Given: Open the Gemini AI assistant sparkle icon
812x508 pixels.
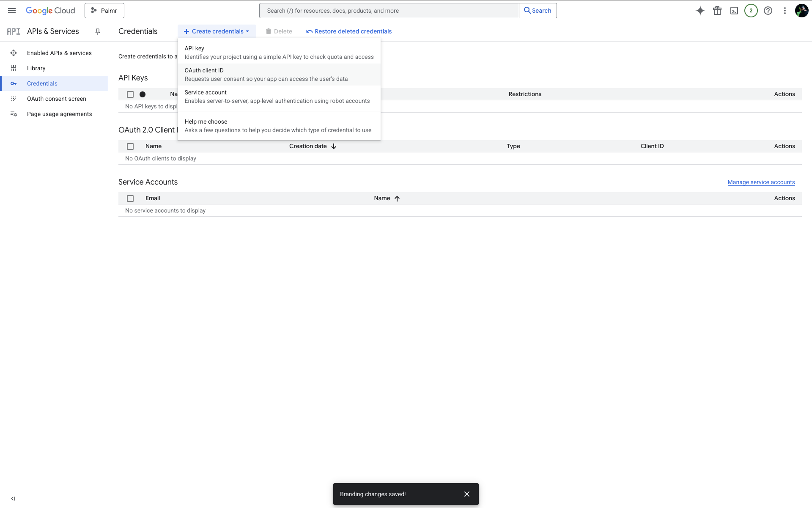Looking at the screenshot, I should (x=700, y=11).
